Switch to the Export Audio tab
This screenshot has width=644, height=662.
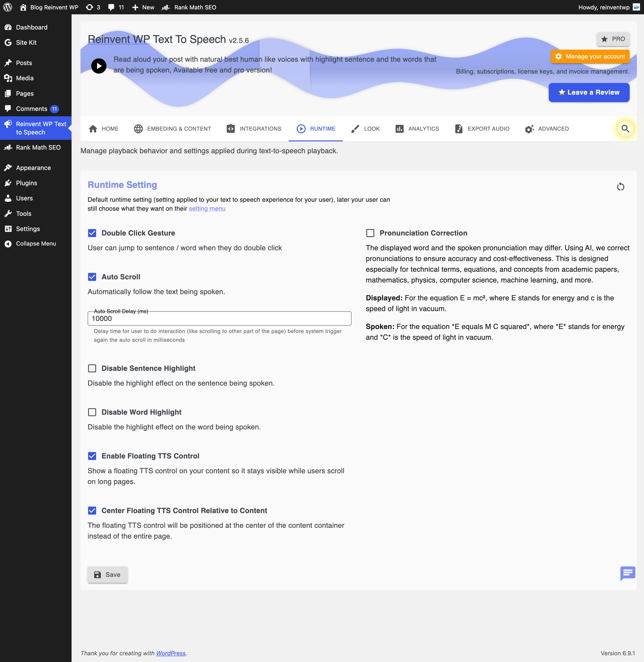(x=482, y=129)
